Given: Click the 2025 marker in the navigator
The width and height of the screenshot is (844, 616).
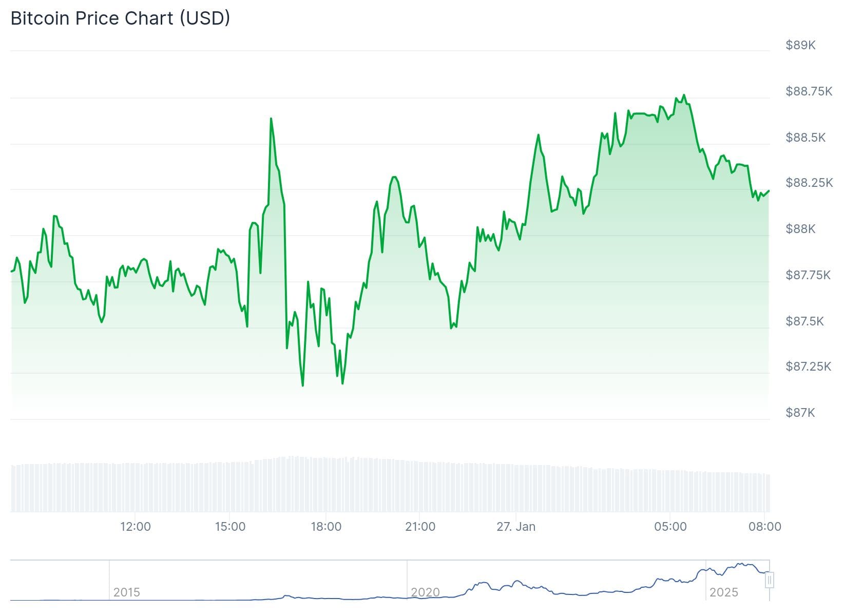Looking at the screenshot, I should (x=723, y=592).
